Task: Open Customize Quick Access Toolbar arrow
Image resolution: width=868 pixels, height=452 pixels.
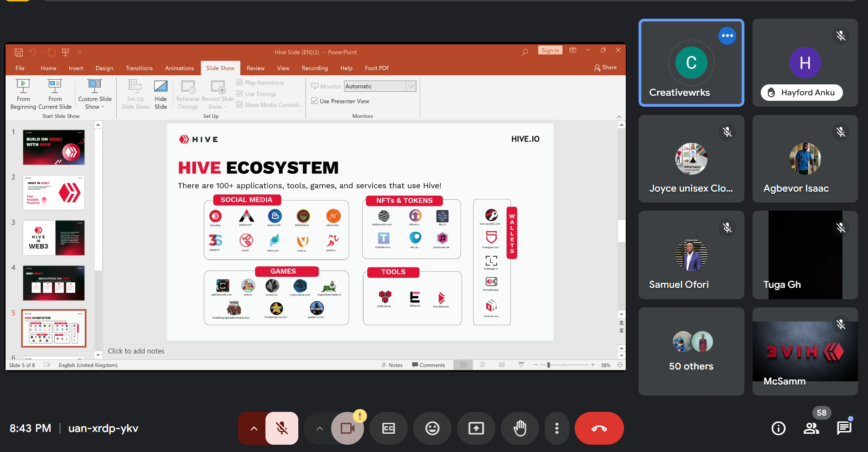Action: tap(79, 52)
